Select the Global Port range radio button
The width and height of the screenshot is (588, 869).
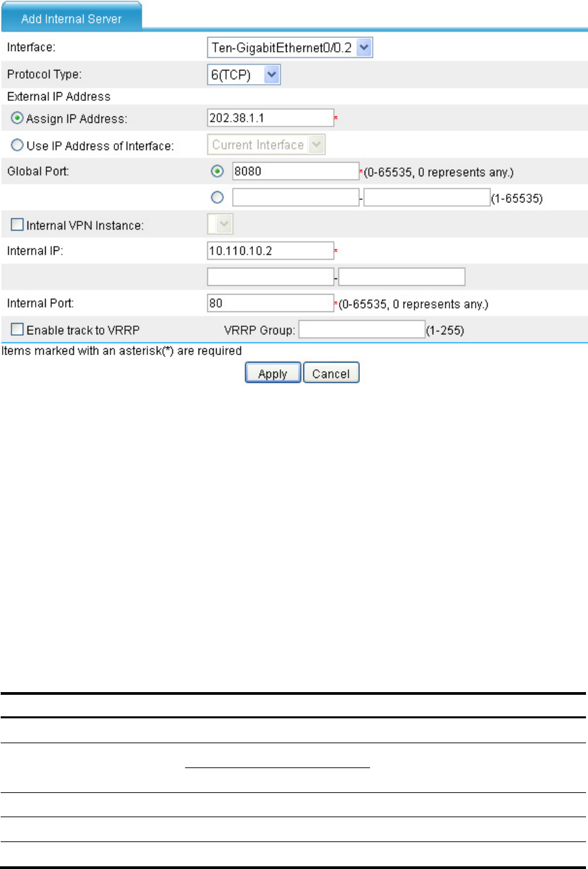[x=217, y=197]
